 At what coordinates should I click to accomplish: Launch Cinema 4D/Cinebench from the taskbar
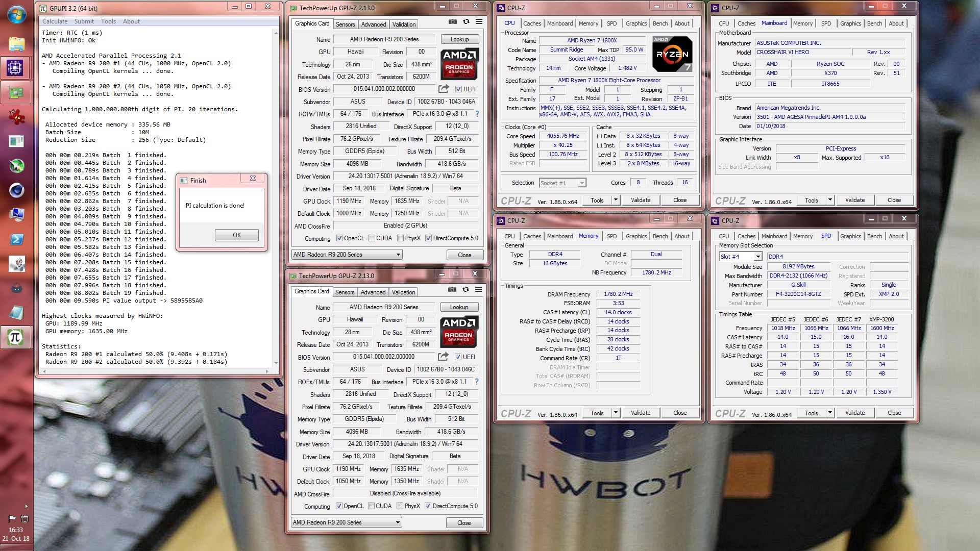[16, 190]
